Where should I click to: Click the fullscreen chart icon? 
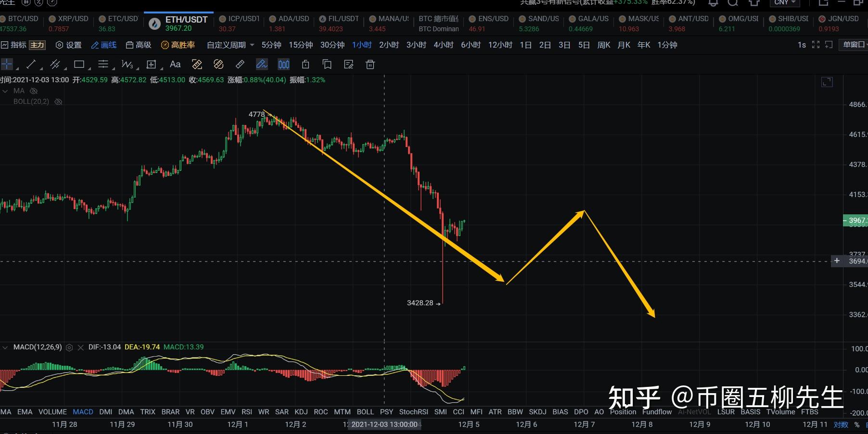[x=816, y=45]
